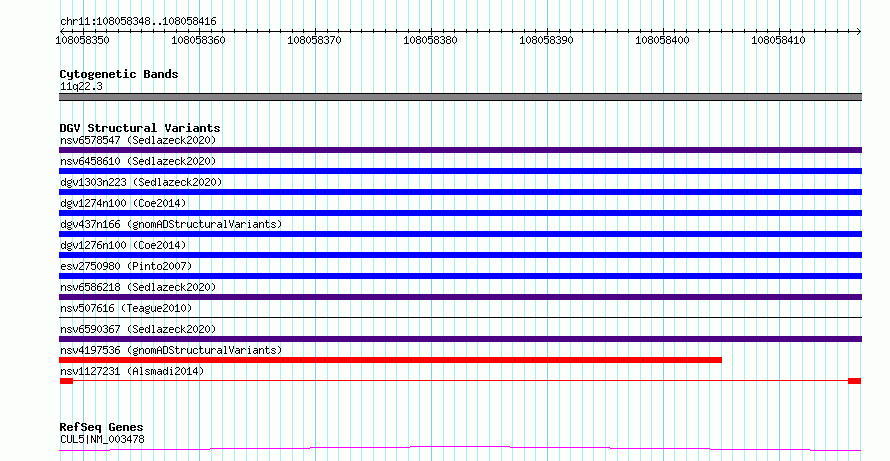Image resolution: width=890 pixels, height=461 pixels.
Task: Click ruler position 108058390
Action: click(547, 40)
